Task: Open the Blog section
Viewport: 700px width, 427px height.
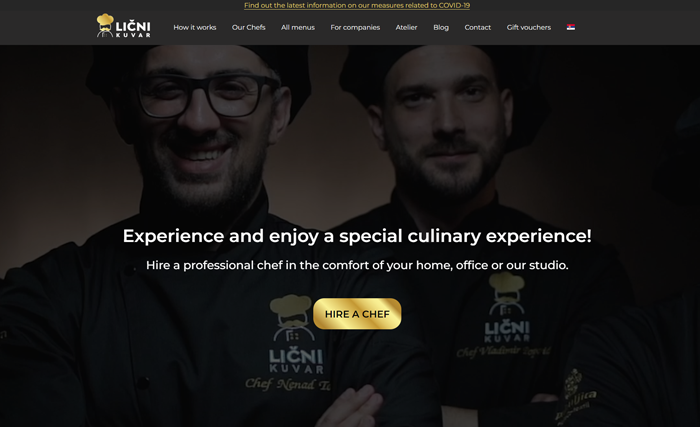Action: click(441, 27)
